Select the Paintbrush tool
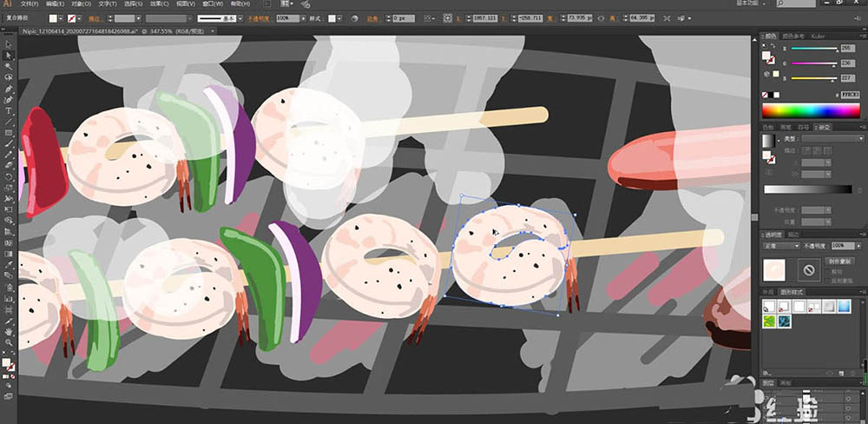868x424 pixels. click(x=9, y=144)
